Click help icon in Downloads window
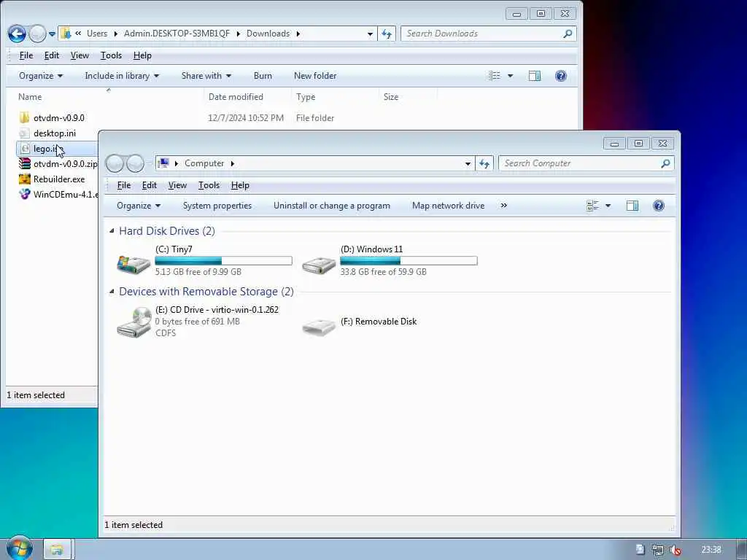Screen dimensions: 747x560 click(x=561, y=76)
